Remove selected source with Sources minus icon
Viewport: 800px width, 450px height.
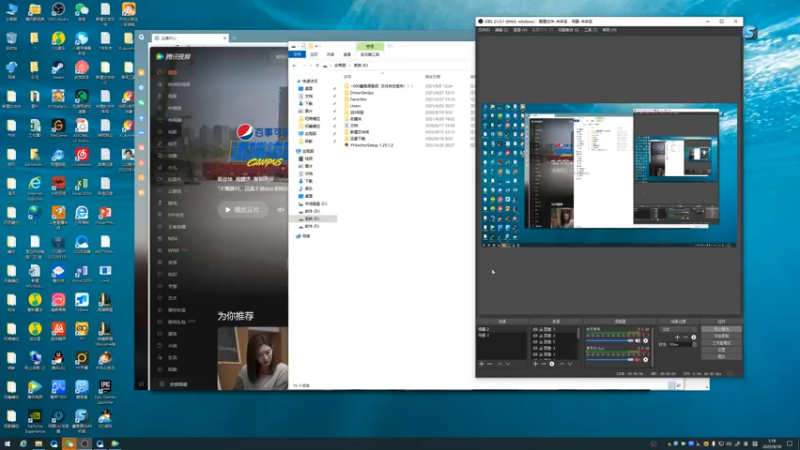(x=543, y=364)
